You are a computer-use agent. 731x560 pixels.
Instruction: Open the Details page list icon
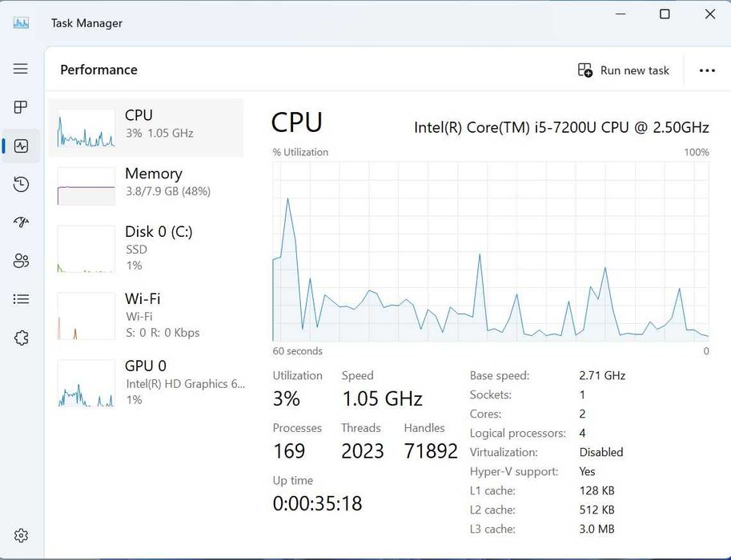21,299
